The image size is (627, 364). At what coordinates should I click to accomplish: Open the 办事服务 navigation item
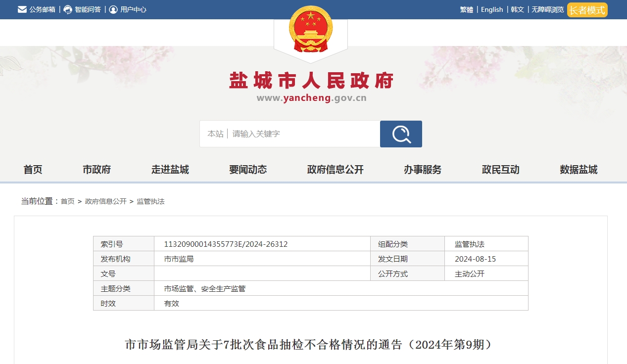423,170
